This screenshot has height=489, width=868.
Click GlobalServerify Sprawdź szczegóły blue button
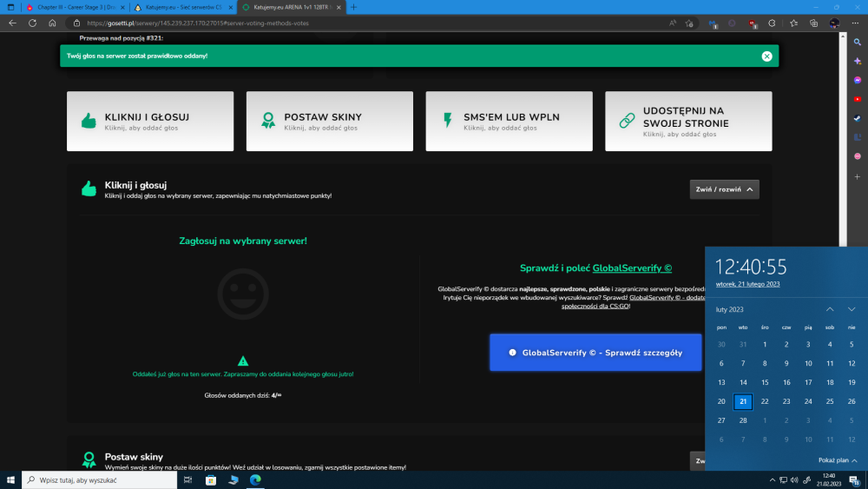click(595, 353)
